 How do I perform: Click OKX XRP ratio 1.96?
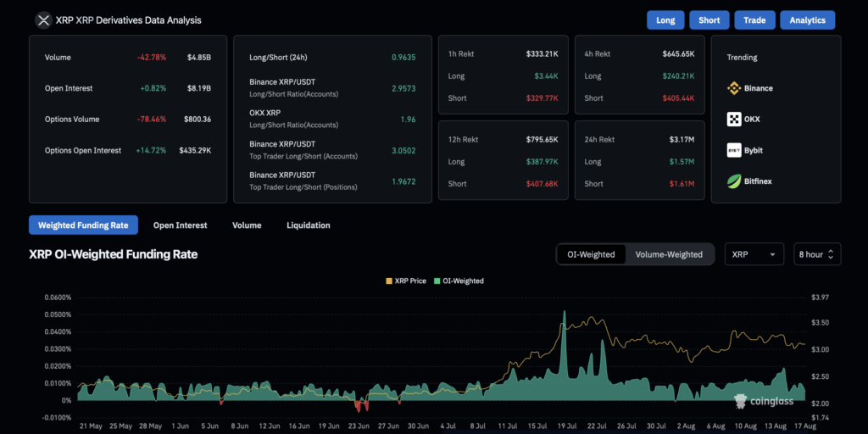[x=408, y=119]
